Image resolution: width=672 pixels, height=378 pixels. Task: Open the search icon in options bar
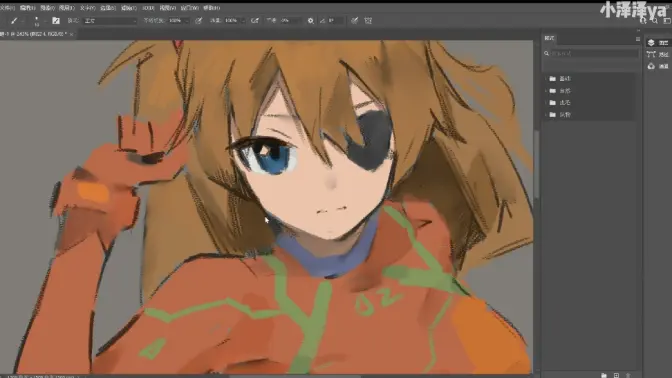tap(655, 21)
